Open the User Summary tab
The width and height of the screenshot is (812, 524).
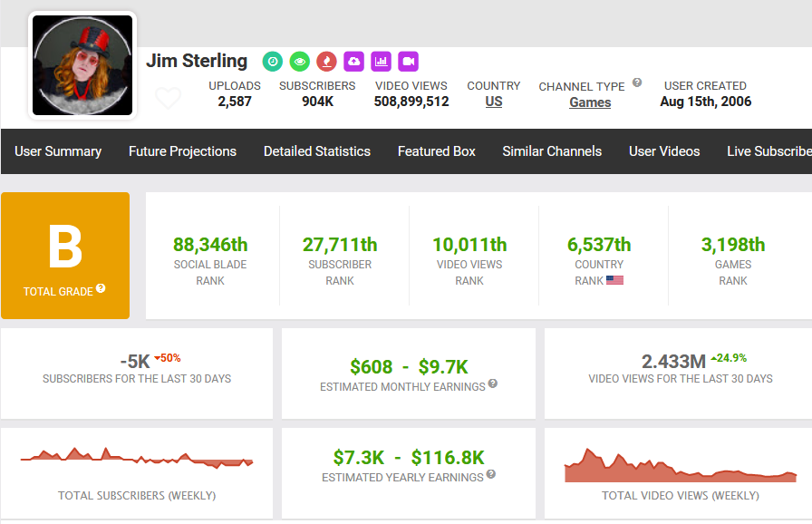(58, 151)
